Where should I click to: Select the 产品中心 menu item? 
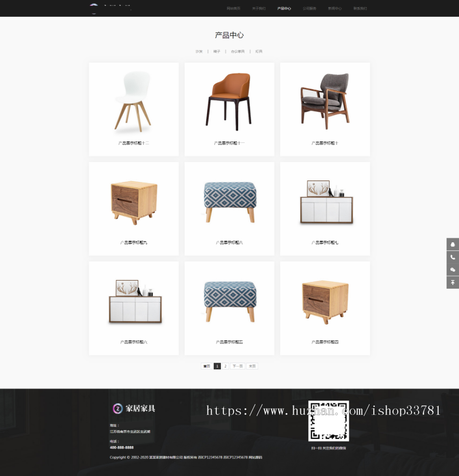(284, 8)
